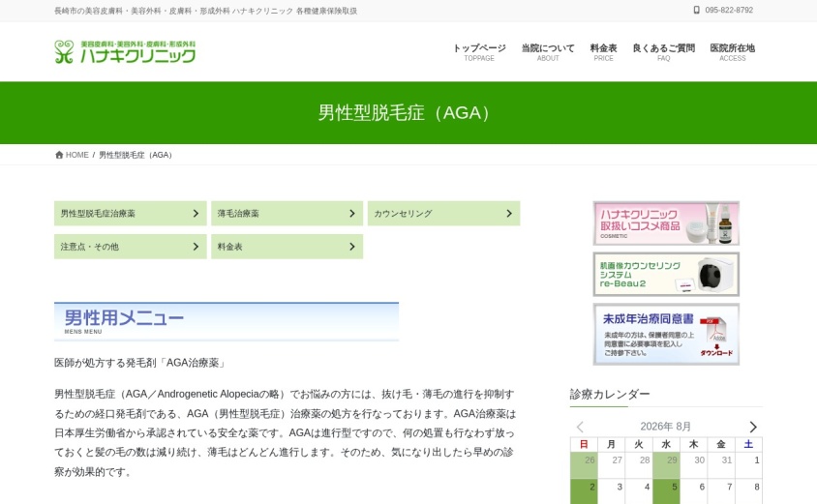Viewport: 817px width, 504px height.
Task: Click phone number 095-822-8792
Action: coord(729,10)
